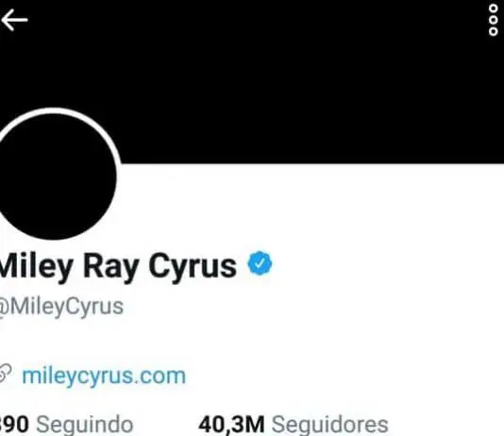Open the three-dot overflow menu
The width and height of the screenshot is (504, 436).
[493, 20]
